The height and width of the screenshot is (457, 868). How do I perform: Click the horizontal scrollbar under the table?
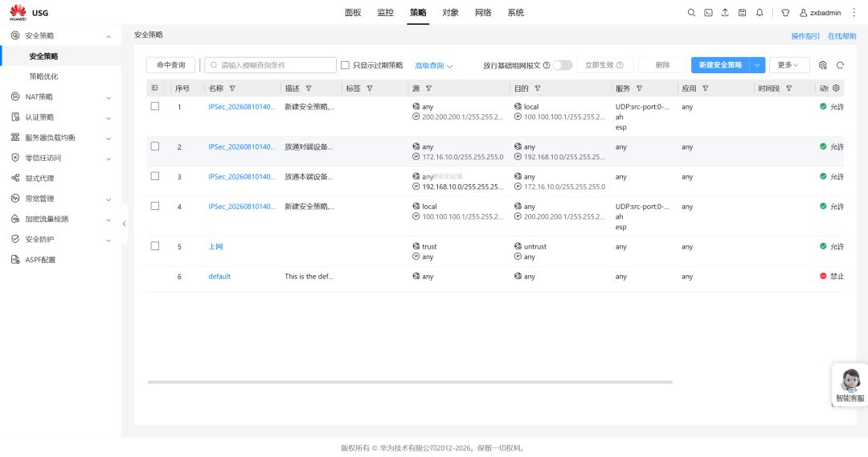(x=410, y=382)
